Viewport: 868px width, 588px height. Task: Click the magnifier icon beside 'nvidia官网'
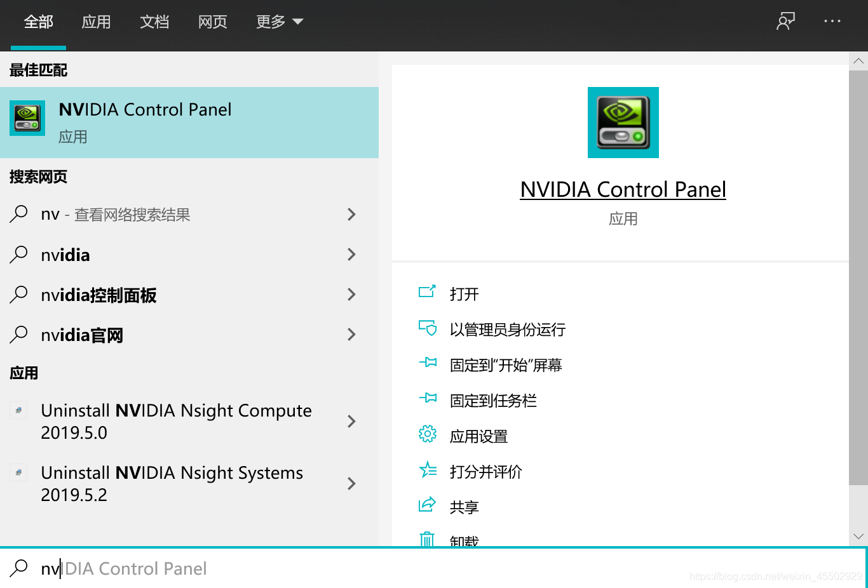coord(19,335)
